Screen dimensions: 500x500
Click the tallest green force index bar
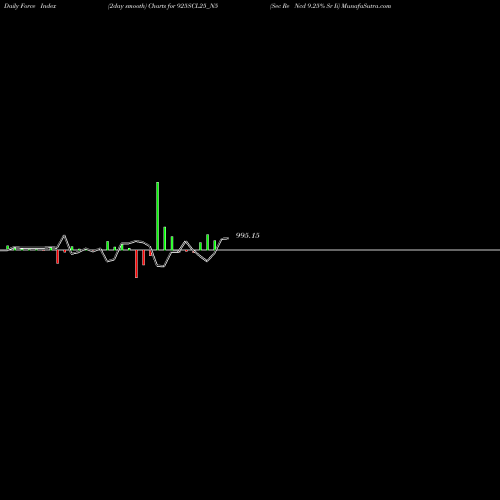(157, 216)
